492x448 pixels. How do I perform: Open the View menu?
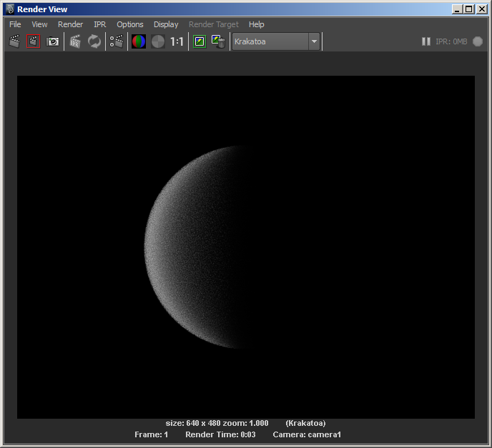tap(39, 24)
